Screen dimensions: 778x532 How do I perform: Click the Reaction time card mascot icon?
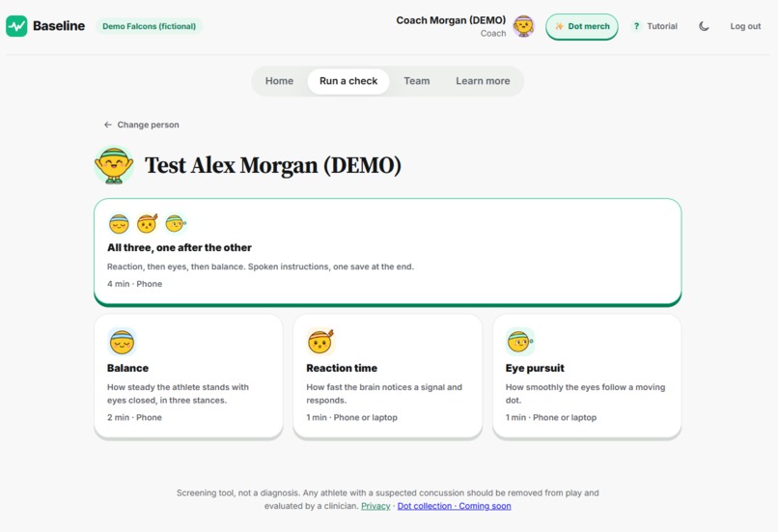(x=320, y=342)
